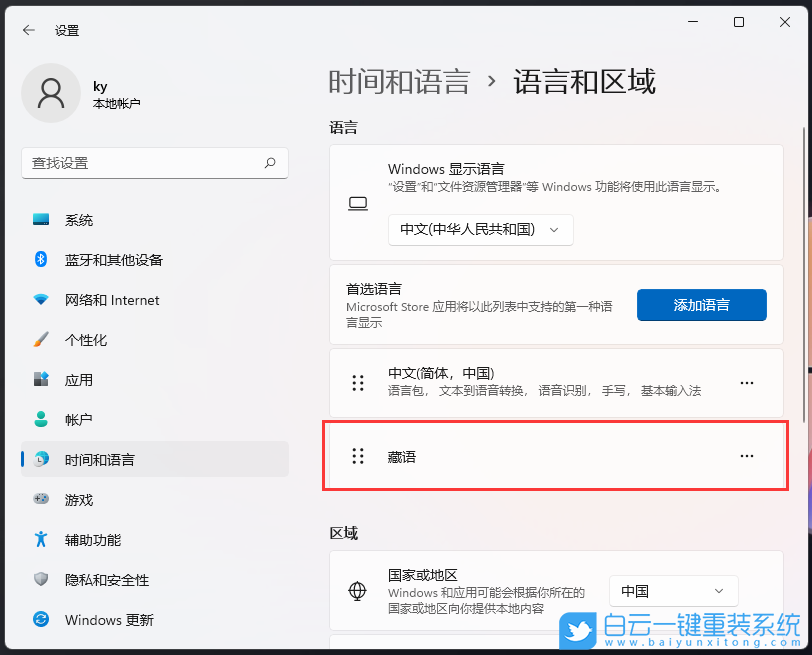Open 蓝牙和其他设备 via Bluetooth icon

pos(41,260)
